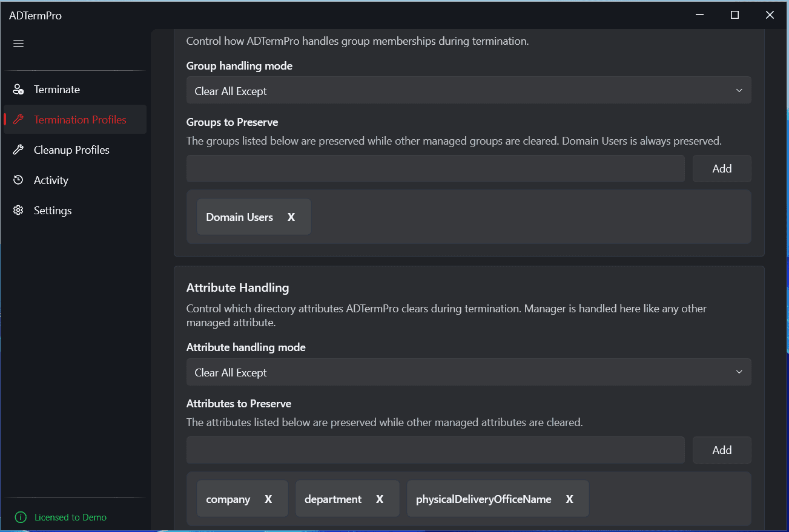Open Settings via the gear icon
The height and width of the screenshot is (532, 789).
18,210
